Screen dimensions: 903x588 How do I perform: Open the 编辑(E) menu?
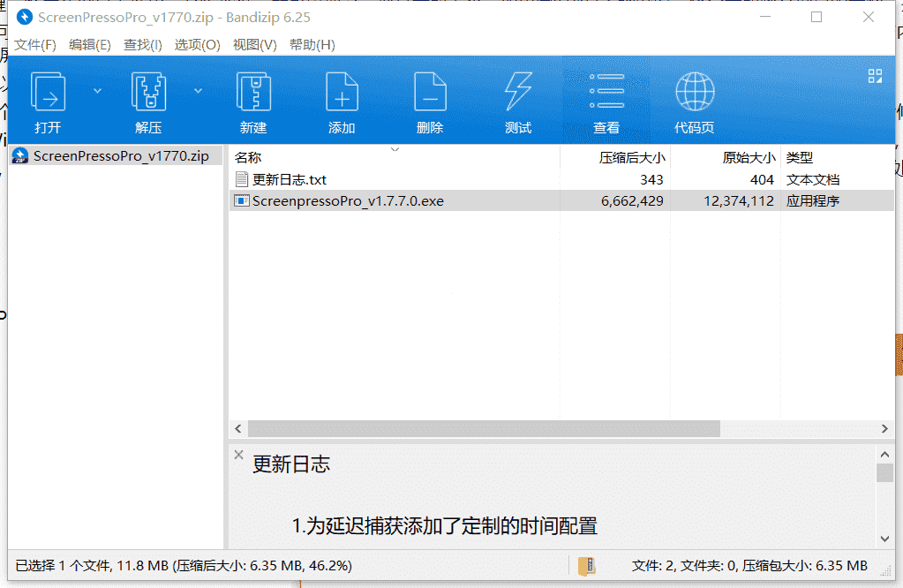point(90,45)
